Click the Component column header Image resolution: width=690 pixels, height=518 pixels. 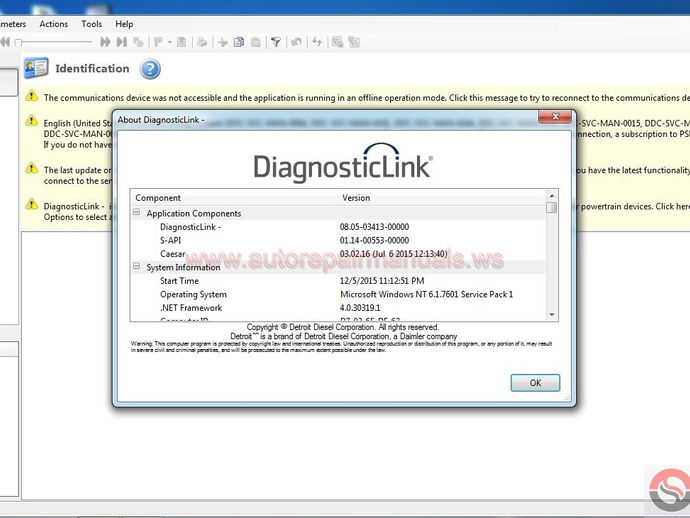click(x=235, y=198)
